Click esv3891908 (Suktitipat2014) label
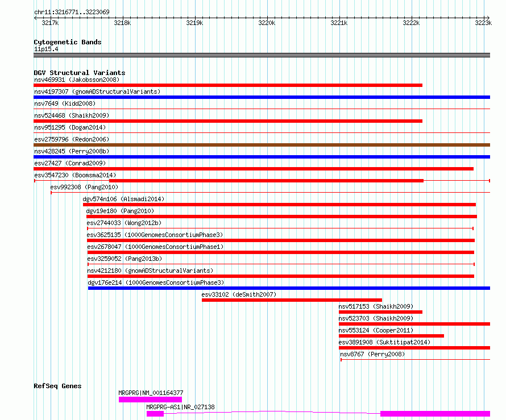This screenshot has height=420, width=506. pos(384,342)
